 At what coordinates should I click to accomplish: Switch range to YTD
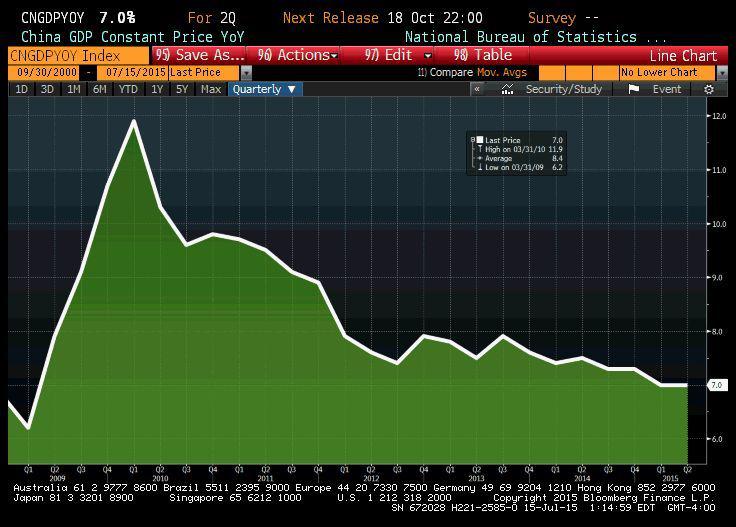coord(127,89)
